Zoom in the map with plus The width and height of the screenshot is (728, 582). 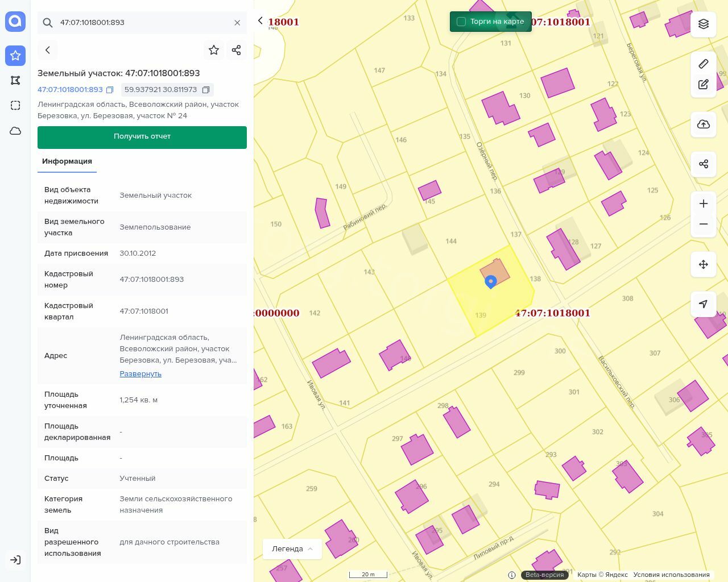[704, 204]
